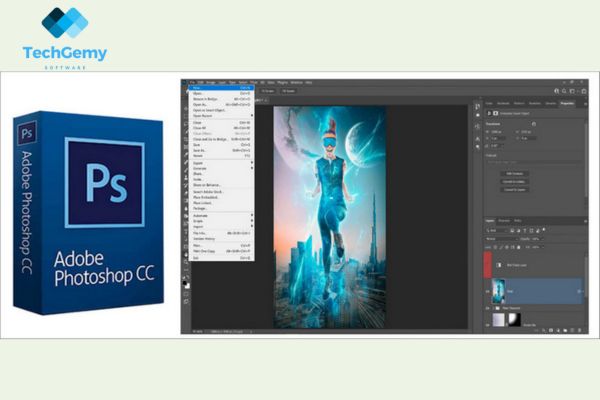
Task: Choose Save As in the File menu
Action: click(x=222, y=151)
